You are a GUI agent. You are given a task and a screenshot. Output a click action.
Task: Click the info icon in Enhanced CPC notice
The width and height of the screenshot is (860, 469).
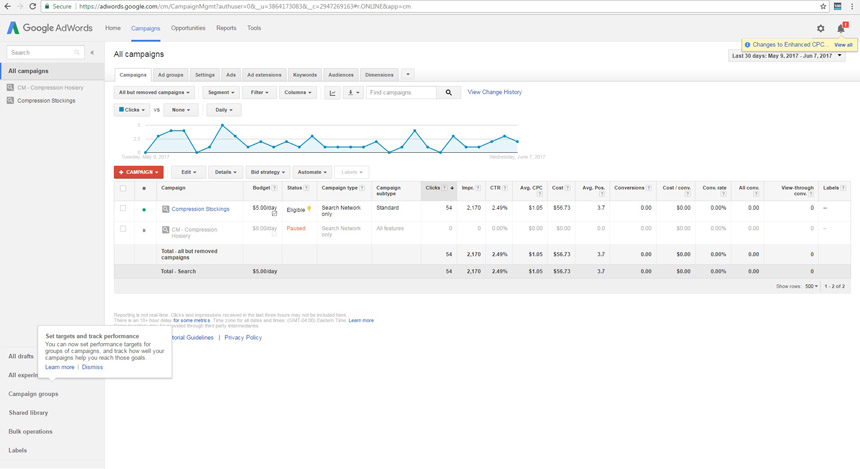[747, 45]
